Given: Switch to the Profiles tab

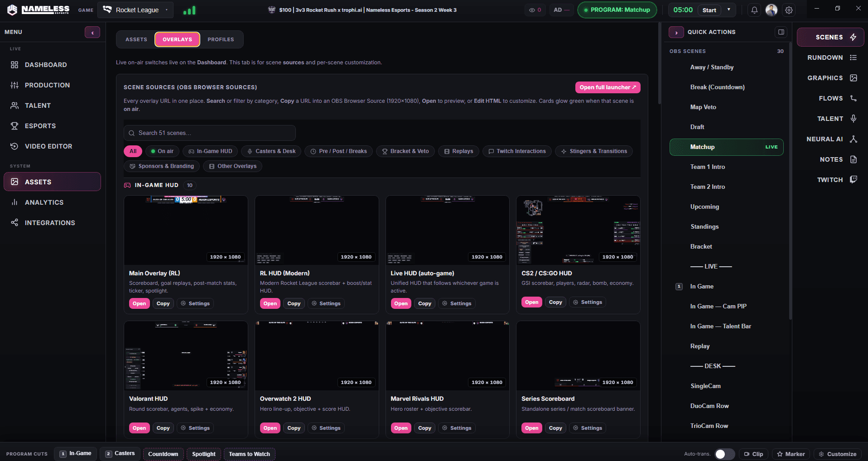Looking at the screenshot, I should [x=221, y=39].
